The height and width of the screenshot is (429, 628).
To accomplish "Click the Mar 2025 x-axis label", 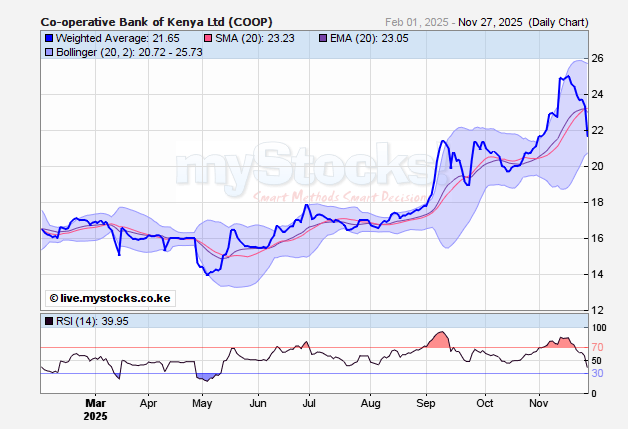I will click(94, 408).
